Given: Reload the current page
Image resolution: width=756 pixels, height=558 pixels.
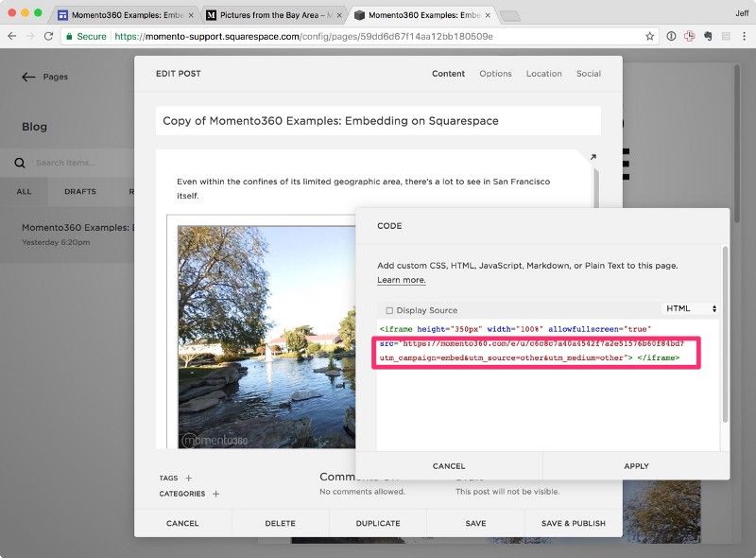Looking at the screenshot, I should coord(48,36).
